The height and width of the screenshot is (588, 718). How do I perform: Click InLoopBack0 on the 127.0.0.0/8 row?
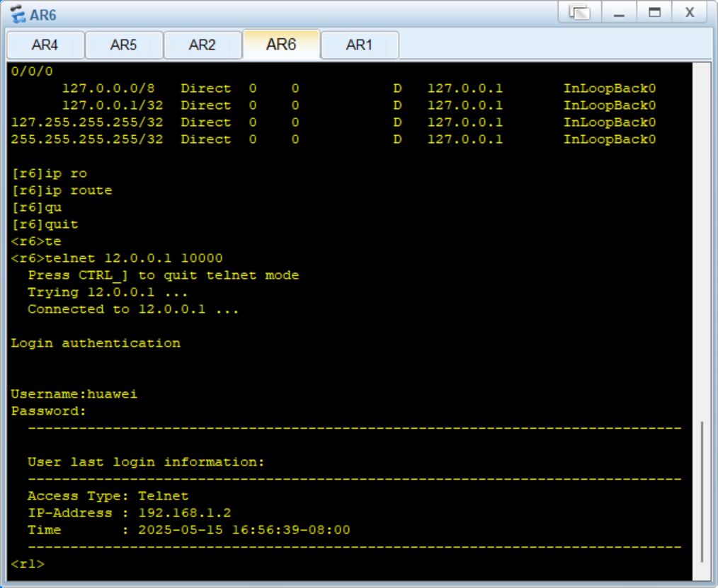point(610,88)
